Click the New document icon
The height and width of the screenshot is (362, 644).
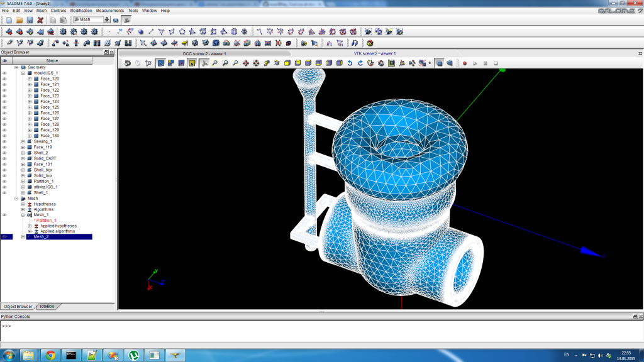tap(9, 20)
